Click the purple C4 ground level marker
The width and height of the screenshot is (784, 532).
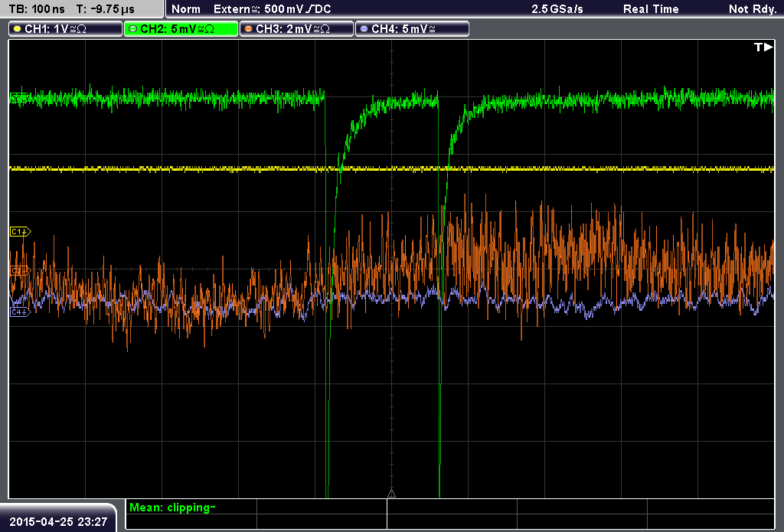tap(20, 312)
